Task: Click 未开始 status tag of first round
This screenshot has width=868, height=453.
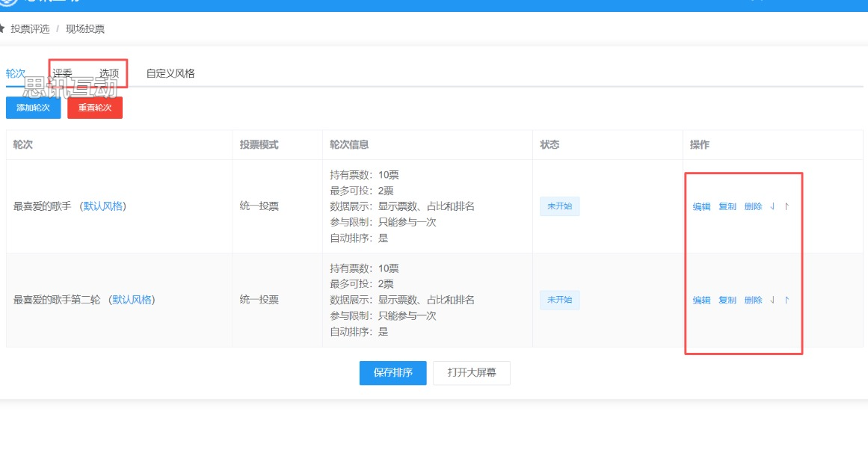Action: pyautogui.click(x=559, y=206)
